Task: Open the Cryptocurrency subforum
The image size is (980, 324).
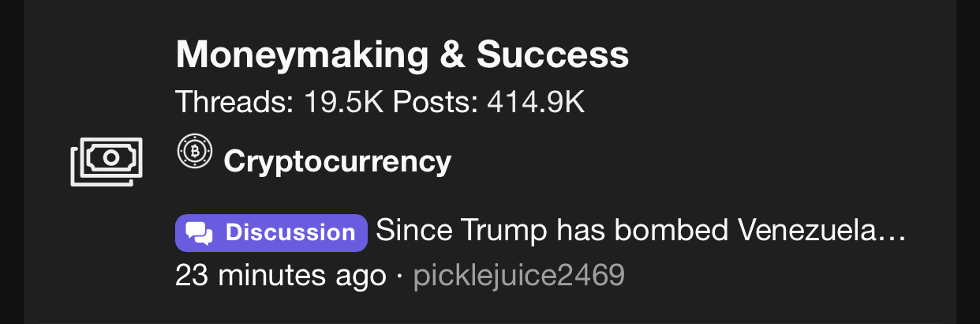Action: (337, 161)
